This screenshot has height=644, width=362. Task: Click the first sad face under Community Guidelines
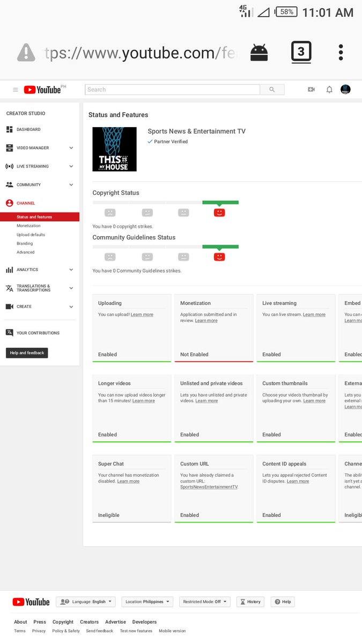pyautogui.click(x=110, y=257)
